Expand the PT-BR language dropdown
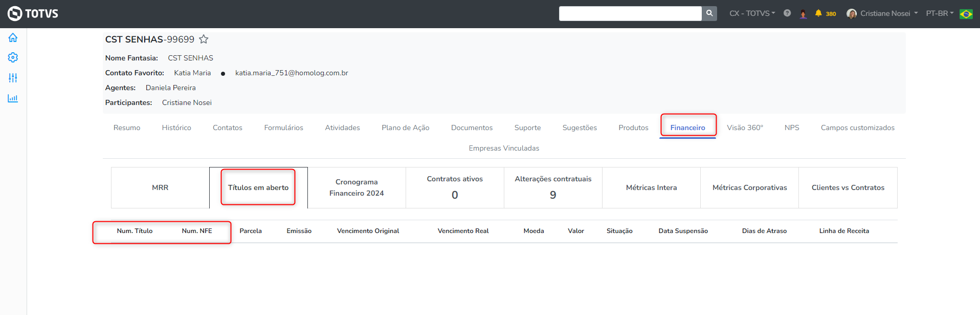 (x=940, y=13)
